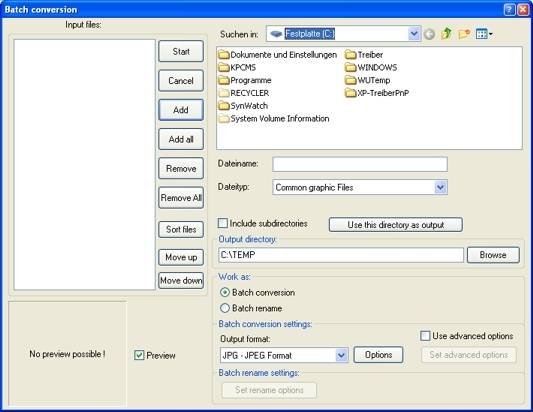Go up one folder level icon
533x412 pixels.
pos(446,34)
